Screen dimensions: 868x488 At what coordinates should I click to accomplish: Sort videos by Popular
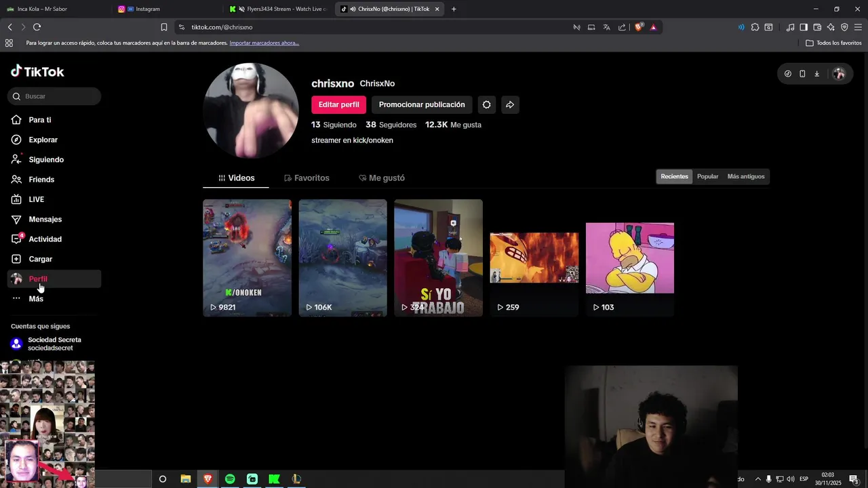(x=707, y=176)
